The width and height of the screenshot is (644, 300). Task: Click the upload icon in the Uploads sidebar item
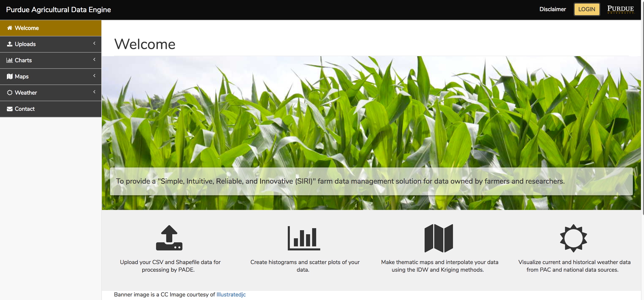coord(10,44)
